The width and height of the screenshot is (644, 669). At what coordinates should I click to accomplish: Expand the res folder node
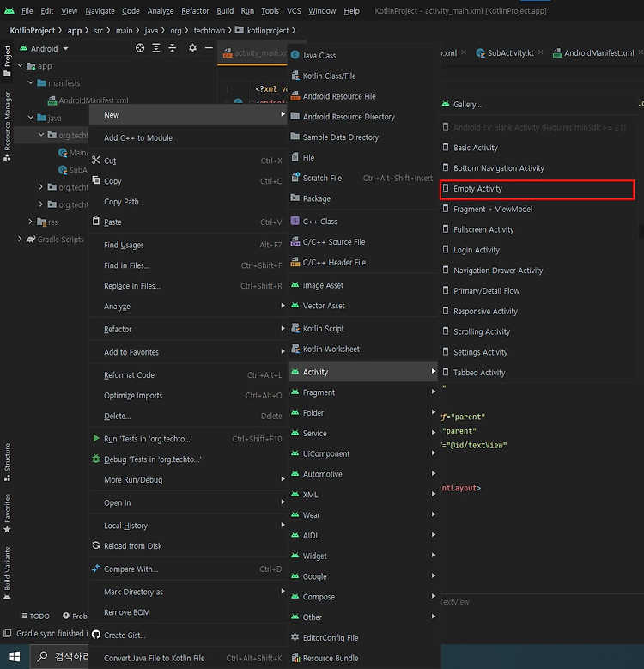30,222
